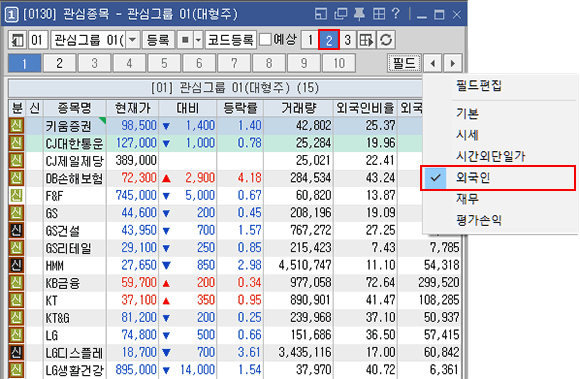The image size is (580, 379).
Task: Sort by 외국인비율 column header
Action: pyautogui.click(x=365, y=108)
